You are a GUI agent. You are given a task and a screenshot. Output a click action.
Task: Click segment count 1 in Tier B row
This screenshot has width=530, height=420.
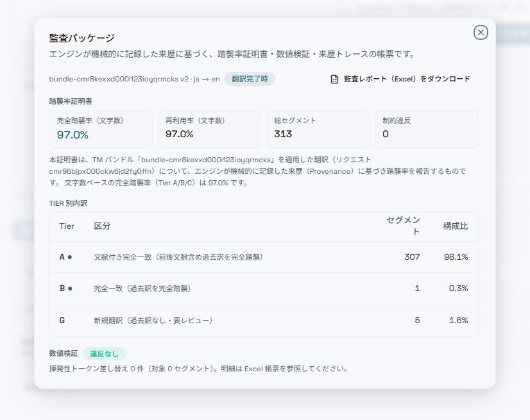coord(418,289)
